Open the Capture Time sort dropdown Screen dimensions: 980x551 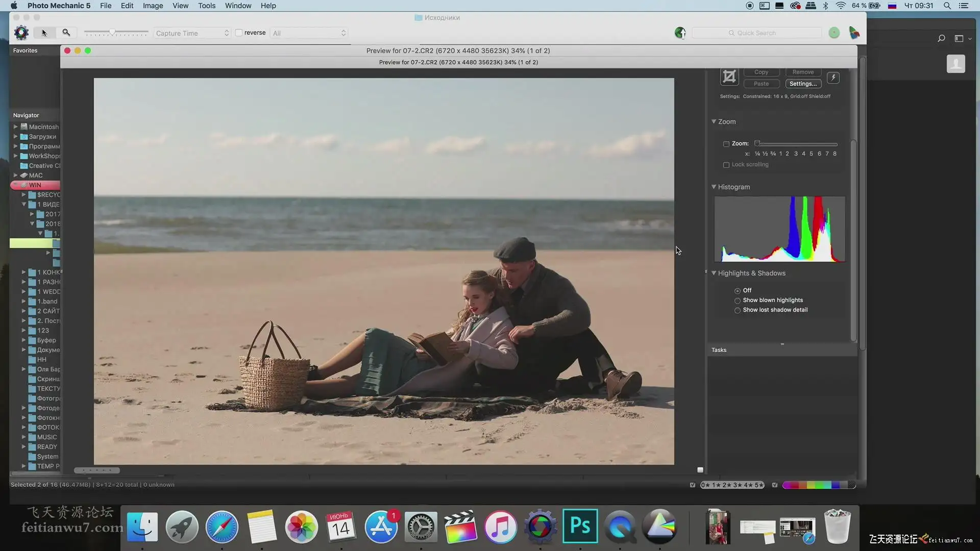tap(192, 33)
